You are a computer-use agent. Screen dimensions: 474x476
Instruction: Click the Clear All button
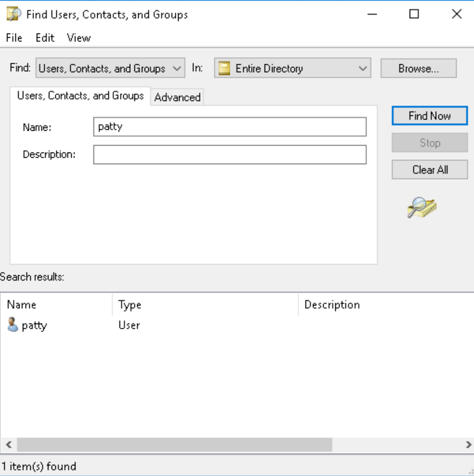tap(430, 169)
